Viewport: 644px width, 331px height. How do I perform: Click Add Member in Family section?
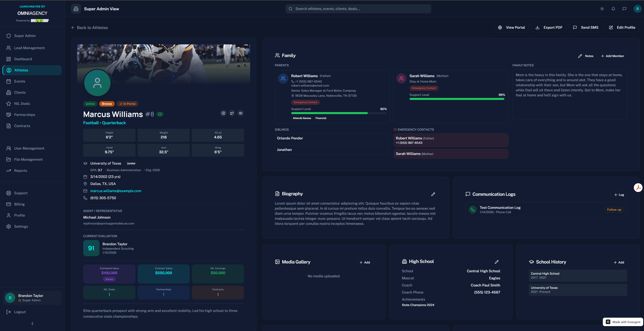(612, 56)
